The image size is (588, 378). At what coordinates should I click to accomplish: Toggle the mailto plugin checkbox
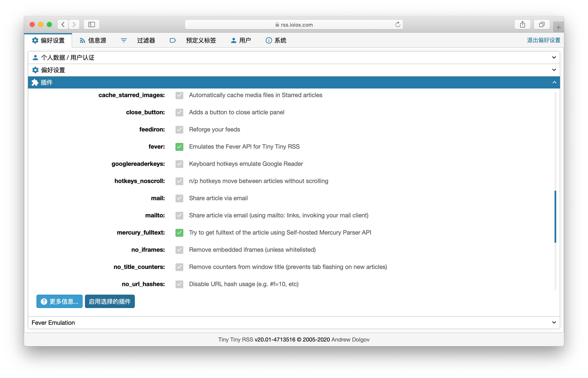click(179, 215)
